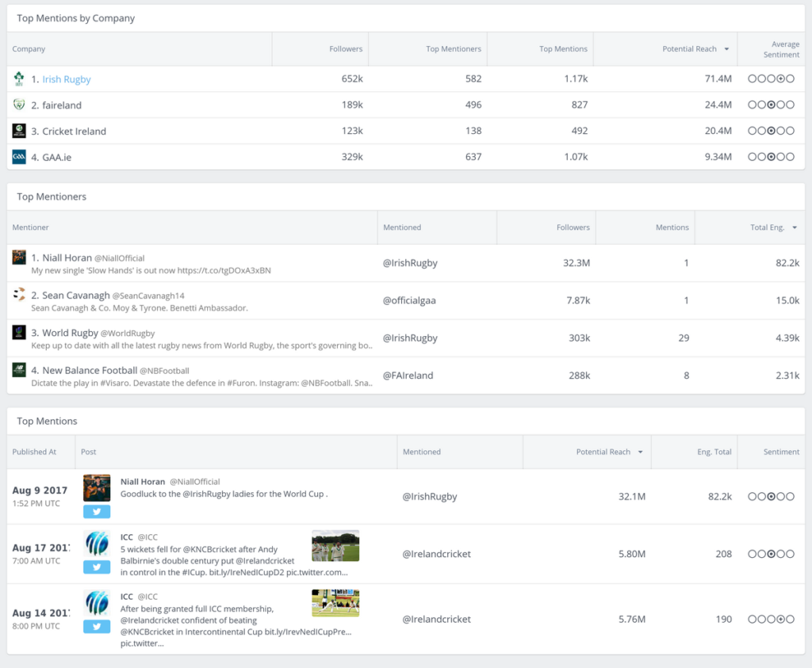Open the Irish Rugby company link
The height and width of the screenshot is (668, 812).
point(67,79)
